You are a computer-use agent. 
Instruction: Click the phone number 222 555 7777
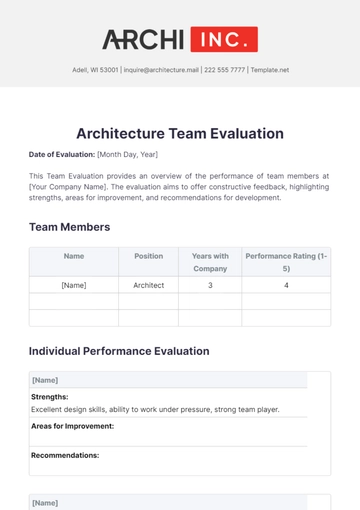224,70
